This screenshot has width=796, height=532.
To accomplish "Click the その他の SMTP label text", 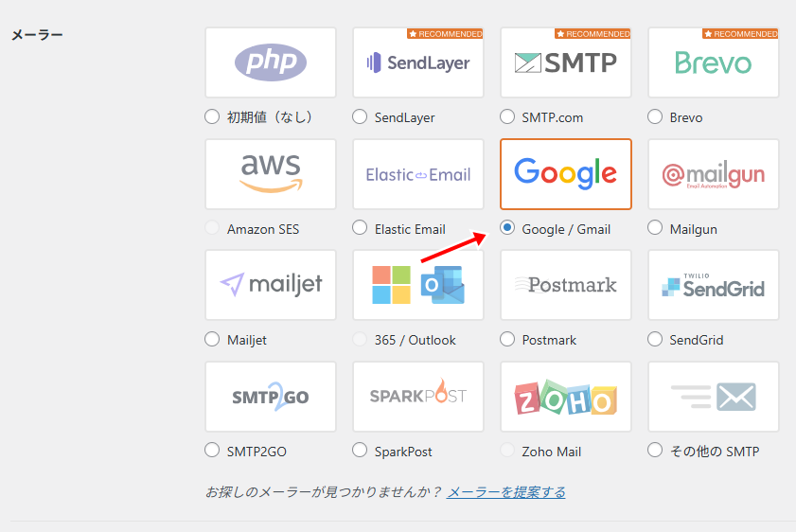I will tap(715, 452).
